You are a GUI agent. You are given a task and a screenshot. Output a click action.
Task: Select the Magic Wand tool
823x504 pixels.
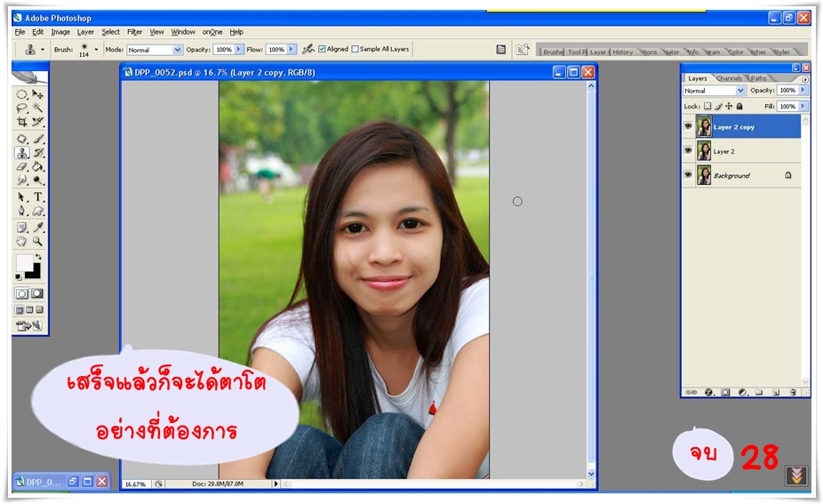pyautogui.click(x=38, y=108)
